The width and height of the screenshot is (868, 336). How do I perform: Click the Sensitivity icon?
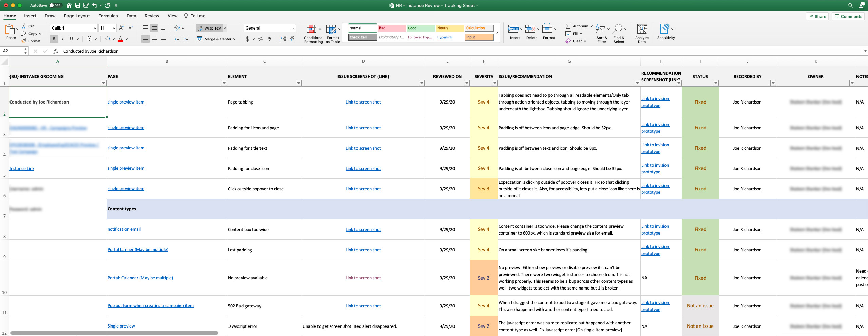pyautogui.click(x=664, y=29)
